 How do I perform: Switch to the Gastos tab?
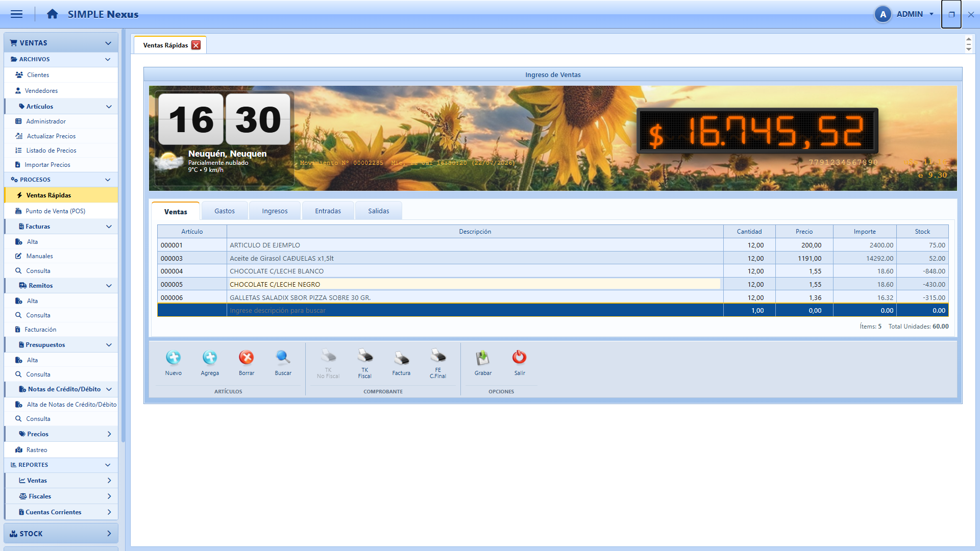click(225, 211)
